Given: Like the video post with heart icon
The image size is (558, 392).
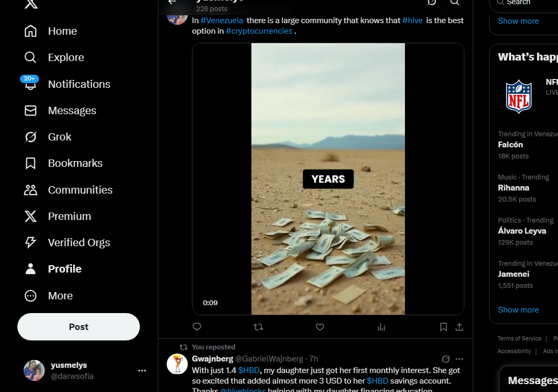Looking at the screenshot, I should pos(320,327).
